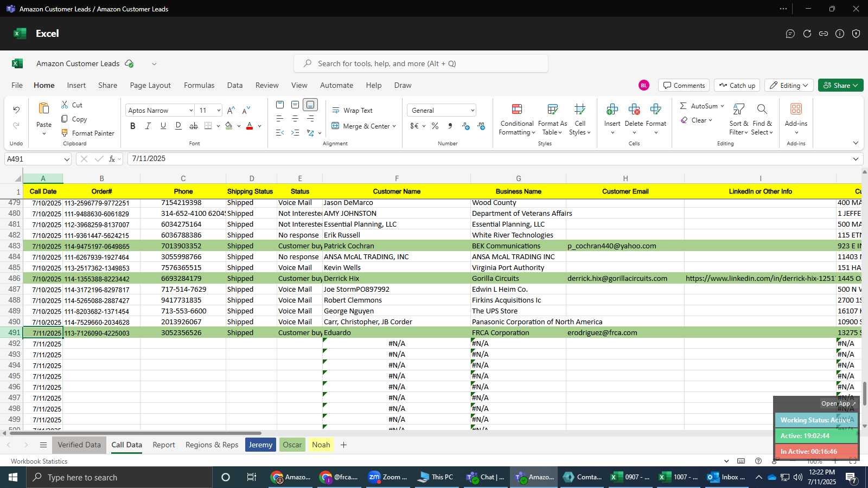The image size is (868, 488).
Task: Add a new sheet with plus icon
Action: click(343, 445)
